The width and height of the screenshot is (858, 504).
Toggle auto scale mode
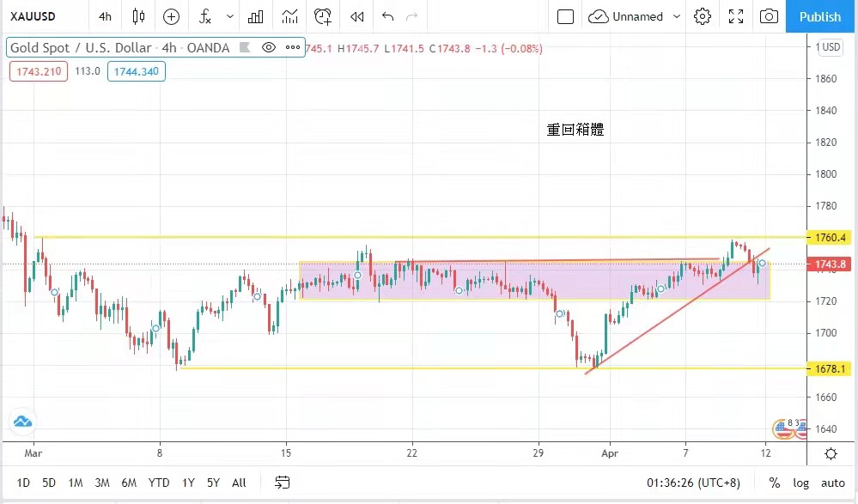tap(832, 483)
